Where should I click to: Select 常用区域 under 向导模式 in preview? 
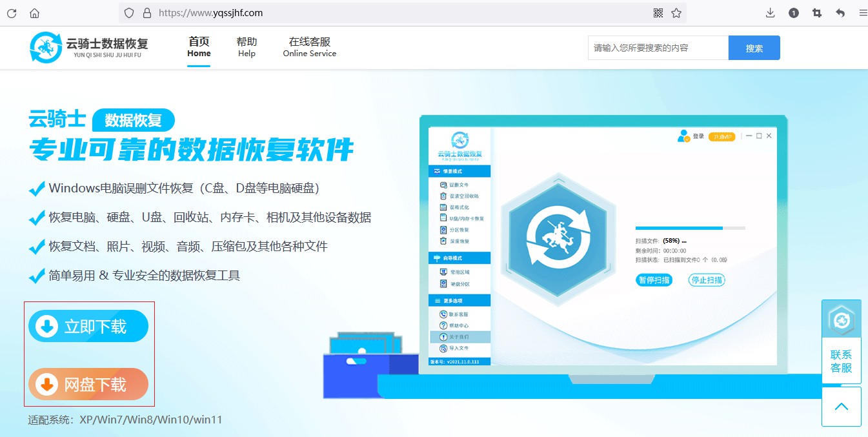point(454,272)
